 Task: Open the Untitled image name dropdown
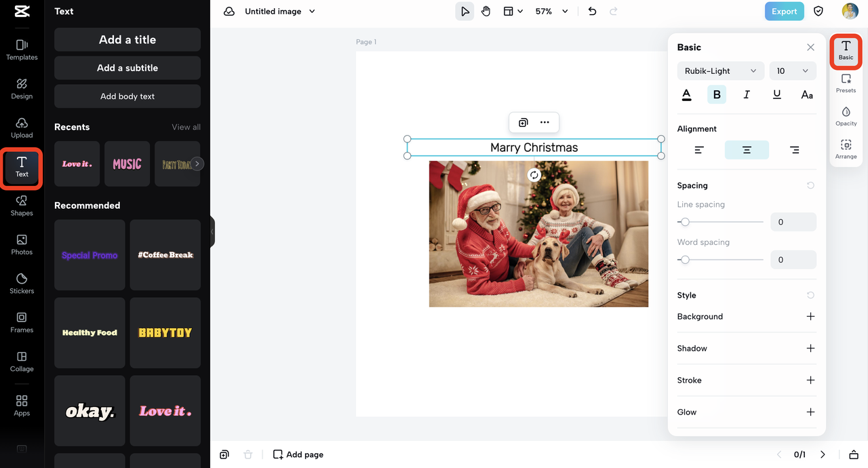click(280, 12)
